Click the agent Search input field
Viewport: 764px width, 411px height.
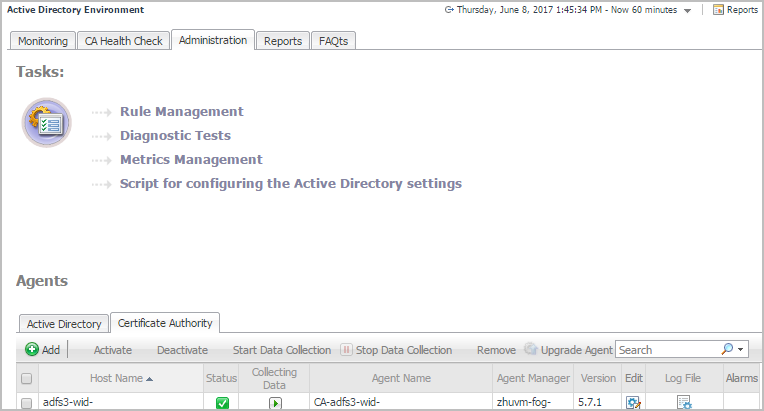[x=667, y=350]
